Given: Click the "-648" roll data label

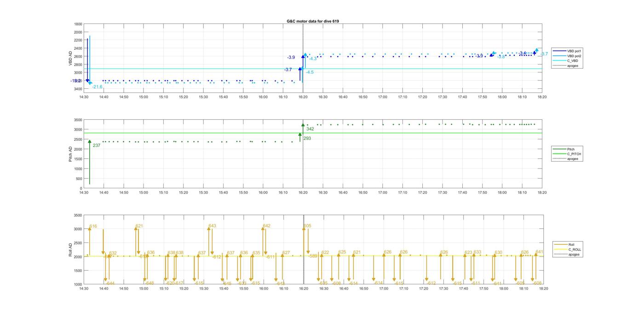Looking at the screenshot, I should 149,283.
